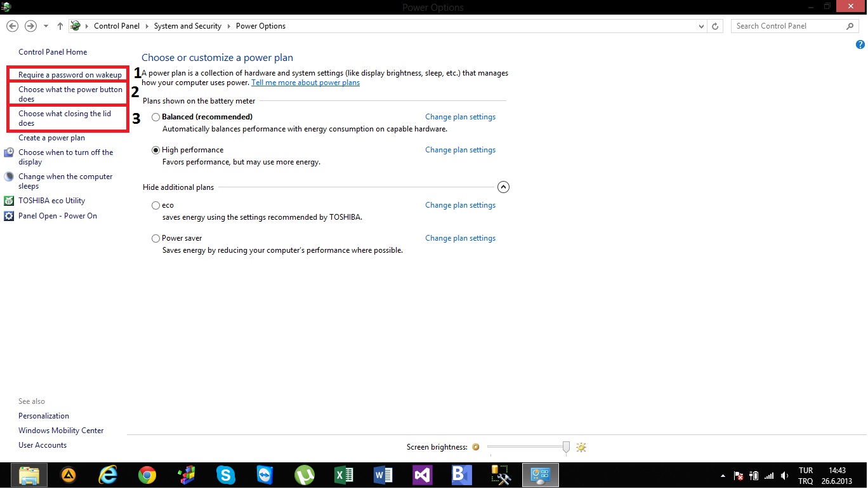Image resolution: width=868 pixels, height=489 pixels.
Task: Open Tell me more about power plans link
Action: click(305, 83)
